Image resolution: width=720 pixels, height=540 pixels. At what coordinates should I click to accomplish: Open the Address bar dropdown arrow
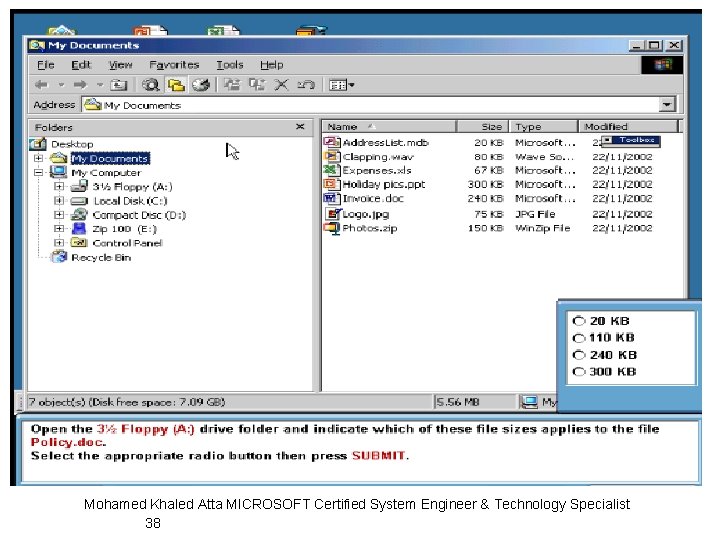coord(667,105)
